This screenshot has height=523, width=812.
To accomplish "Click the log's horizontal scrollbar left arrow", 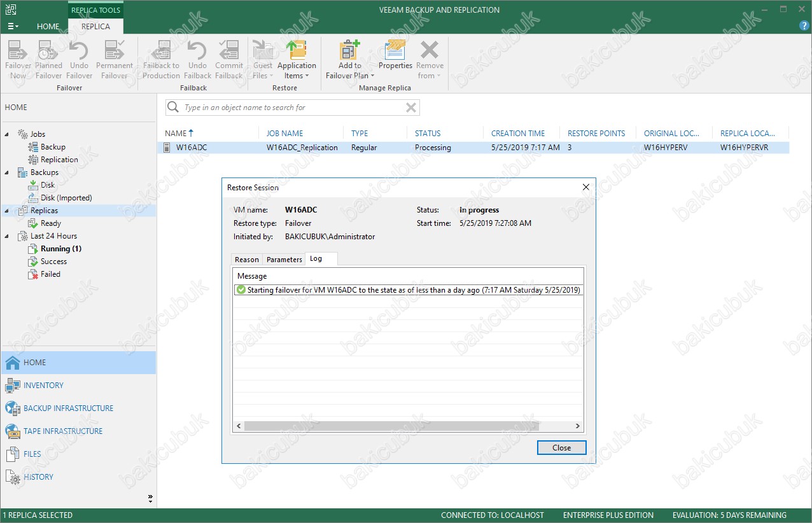I will (x=240, y=426).
